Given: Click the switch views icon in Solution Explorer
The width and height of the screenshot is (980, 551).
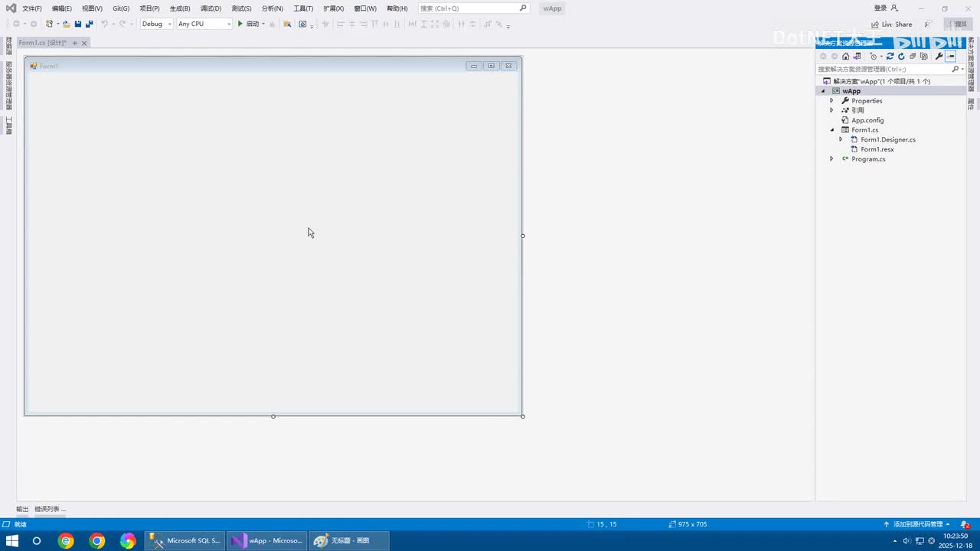Looking at the screenshot, I should tap(857, 56).
